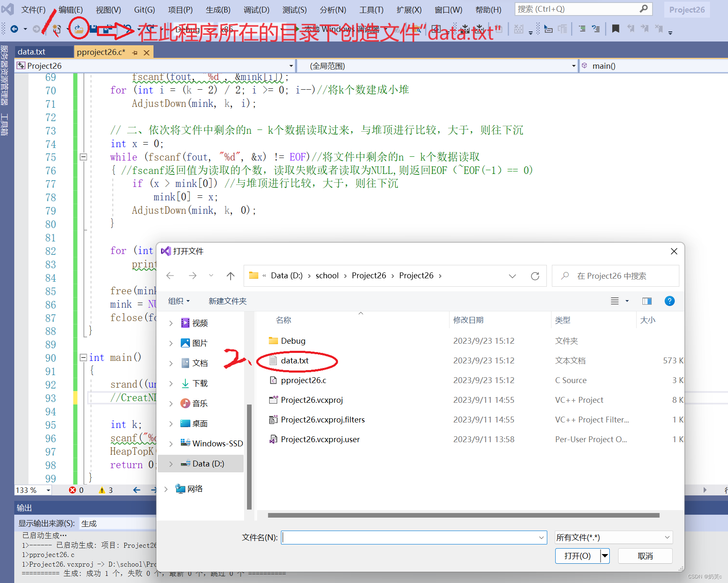Go up one folder level in dialog

coord(231,275)
